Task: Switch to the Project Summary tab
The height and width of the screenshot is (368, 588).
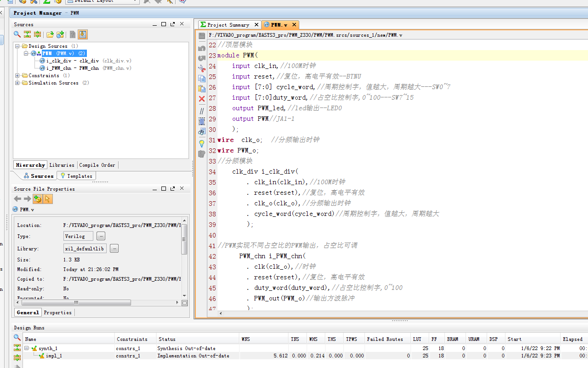Action: tap(229, 24)
